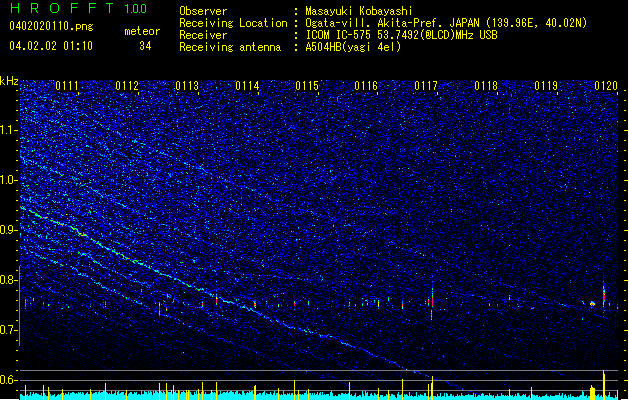Click the red echo burst before 0113
The height and width of the screenshot is (400, 629).
point(160,309)
